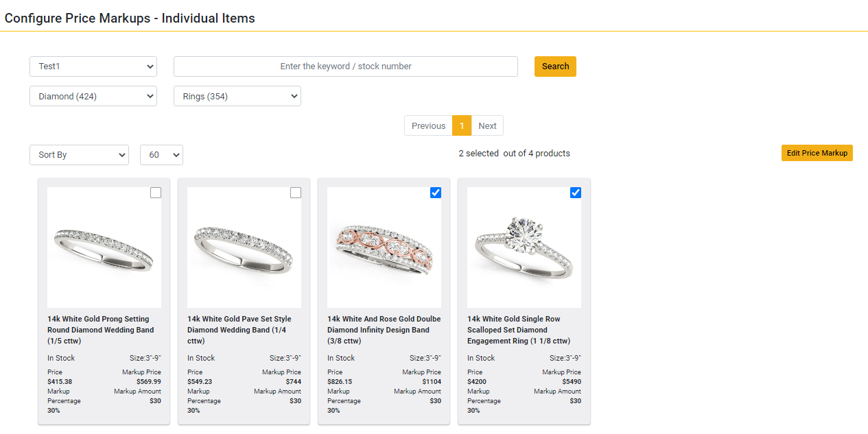Screen dimensions: 868x434
Task: Go to the Next page
Action: pos(487,125)
